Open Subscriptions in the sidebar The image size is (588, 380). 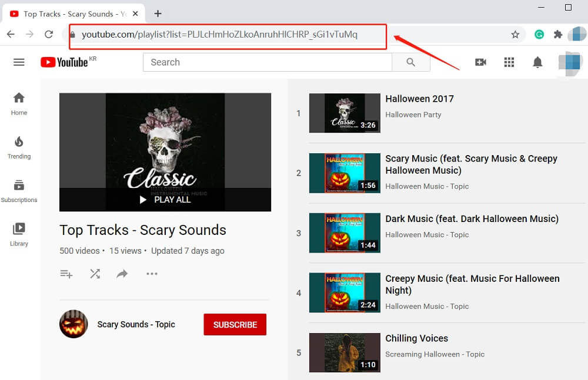coord(19,191)
